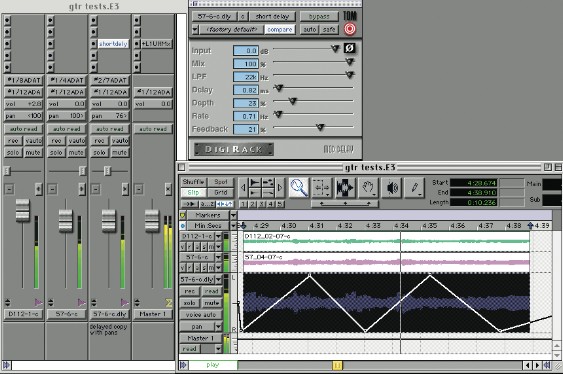Click the blue arrow icon beside play status
Screen dimensions: 563x374
(183, 365)
